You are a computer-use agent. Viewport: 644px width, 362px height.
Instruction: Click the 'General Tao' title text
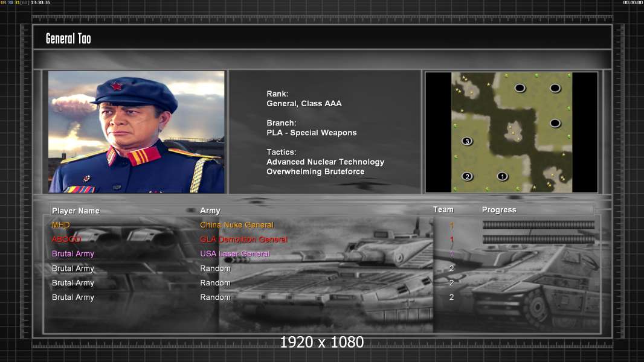68,39
